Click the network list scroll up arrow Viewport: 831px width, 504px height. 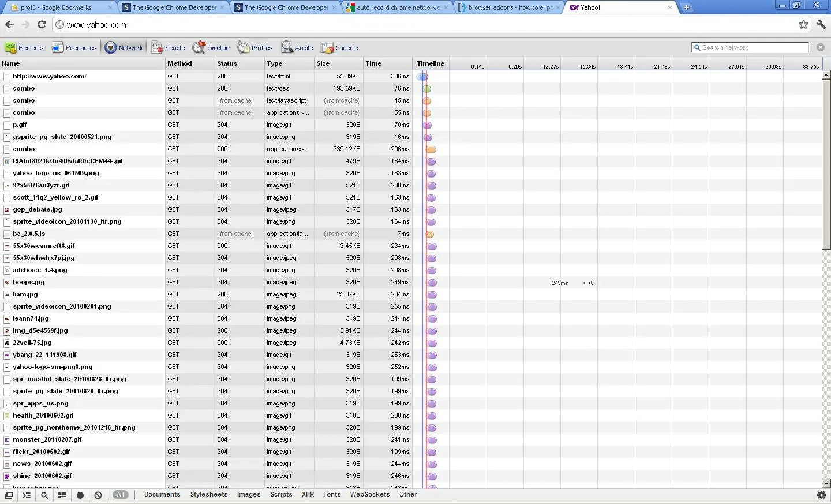[x=826, y=75]
